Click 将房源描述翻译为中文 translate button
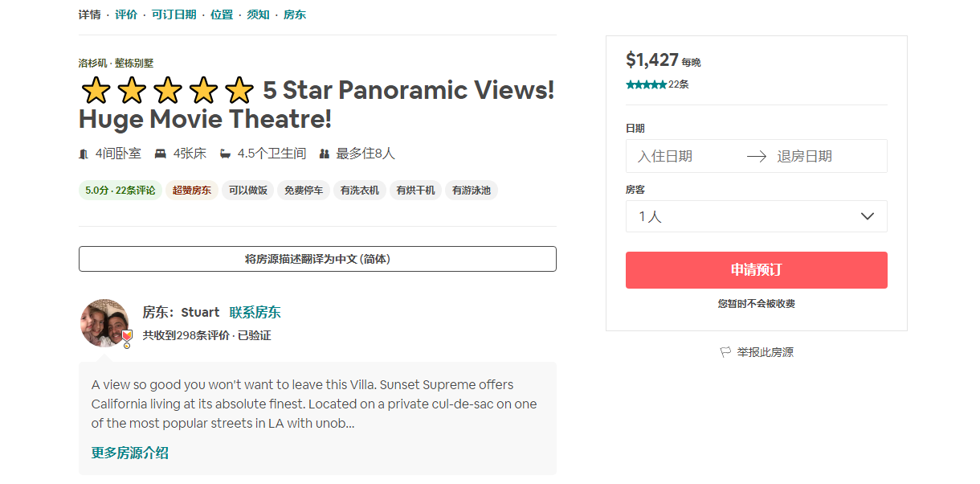This screenshot has height=484, width=980. (317, 259)
